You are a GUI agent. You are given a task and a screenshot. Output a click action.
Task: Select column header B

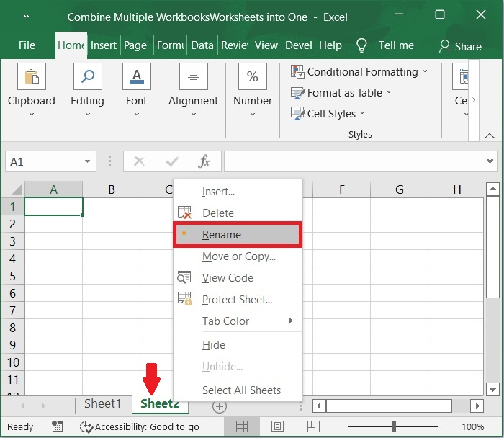point(112,189)
